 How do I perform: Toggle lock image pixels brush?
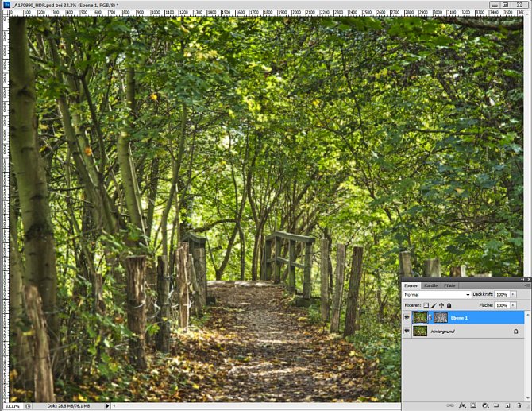[434, 305]
